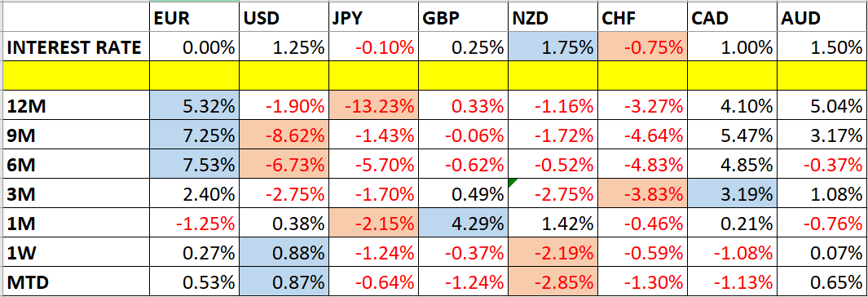Click the NZD MTD cell -2.85%
868x297 pixels.
[553, 281]
